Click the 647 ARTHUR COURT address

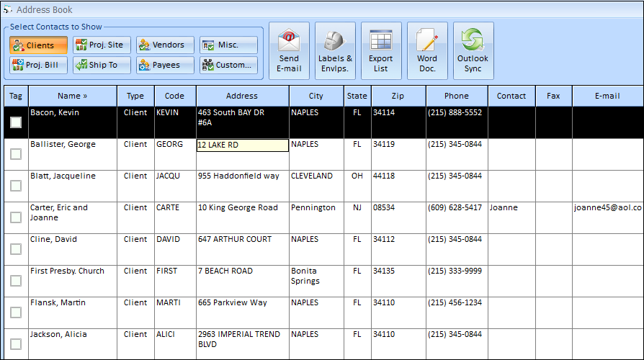pos(235,239)
